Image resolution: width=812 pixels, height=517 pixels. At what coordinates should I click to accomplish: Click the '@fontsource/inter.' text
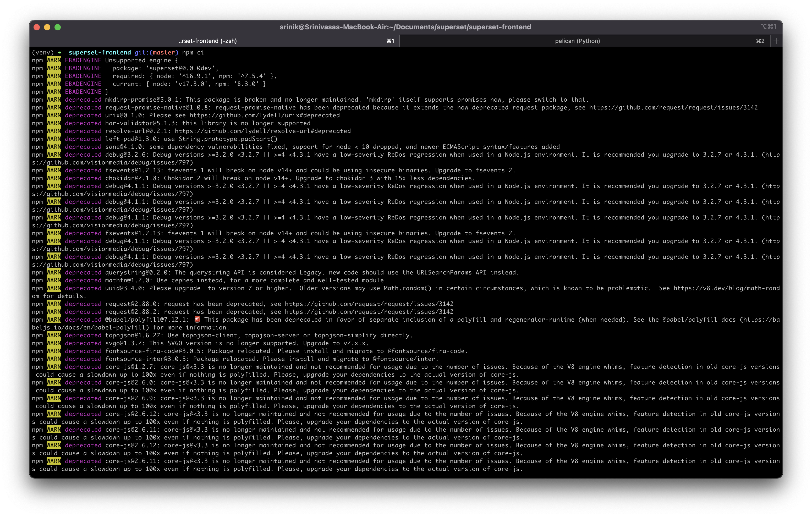[406, 359]
